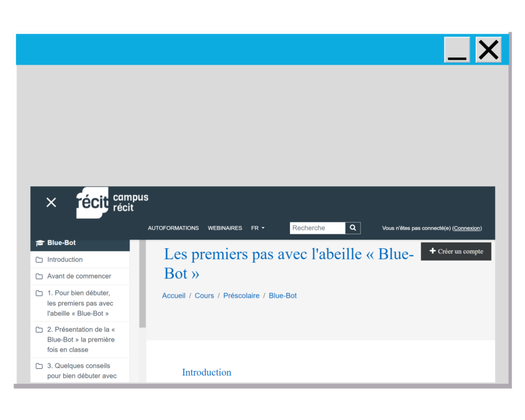Go to Blue-Bot in the breadcrumb
Screen dimensions: 525x420
[x=282, y=296]
